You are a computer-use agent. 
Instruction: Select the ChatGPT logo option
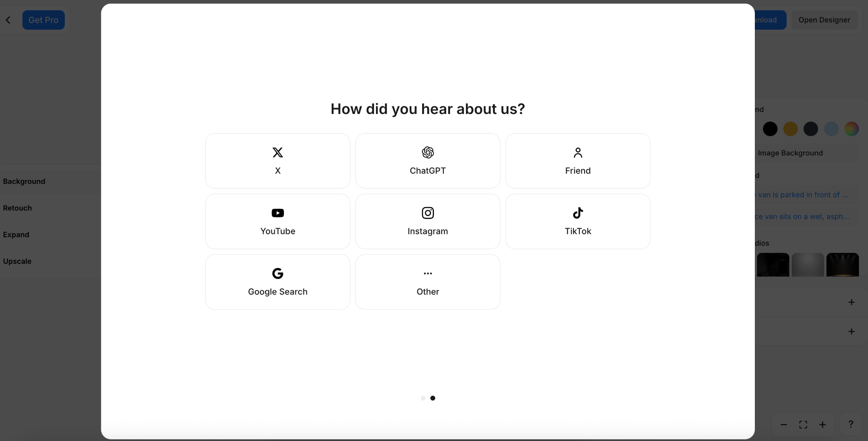click(428, 153)
